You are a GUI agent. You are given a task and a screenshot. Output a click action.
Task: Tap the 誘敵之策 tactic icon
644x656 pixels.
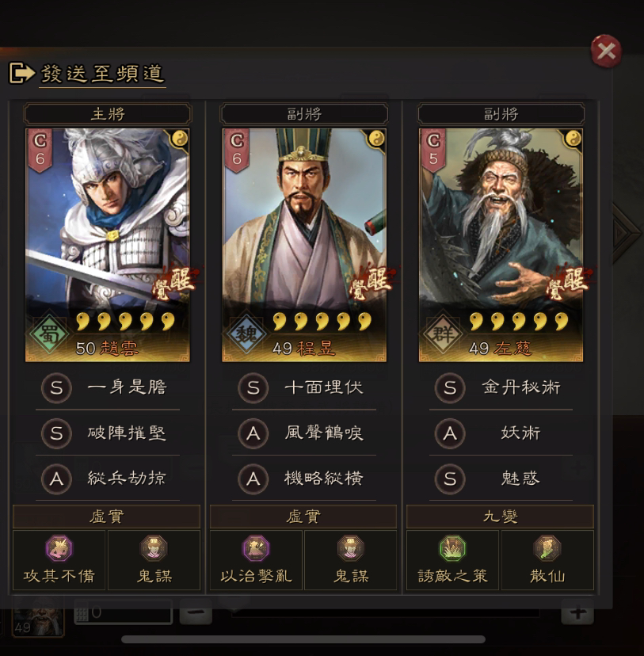(x=452, y=548)
